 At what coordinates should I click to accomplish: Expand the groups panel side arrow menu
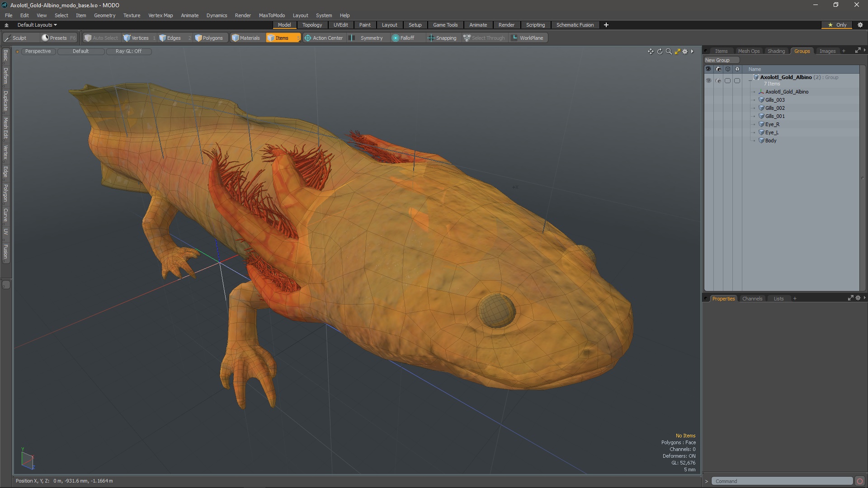click(x=864, y=51)
